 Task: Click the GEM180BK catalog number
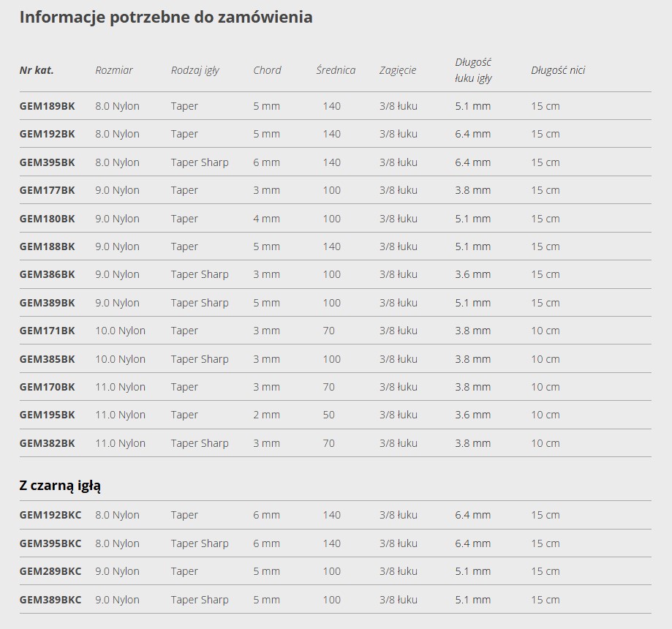click(47, 219)
